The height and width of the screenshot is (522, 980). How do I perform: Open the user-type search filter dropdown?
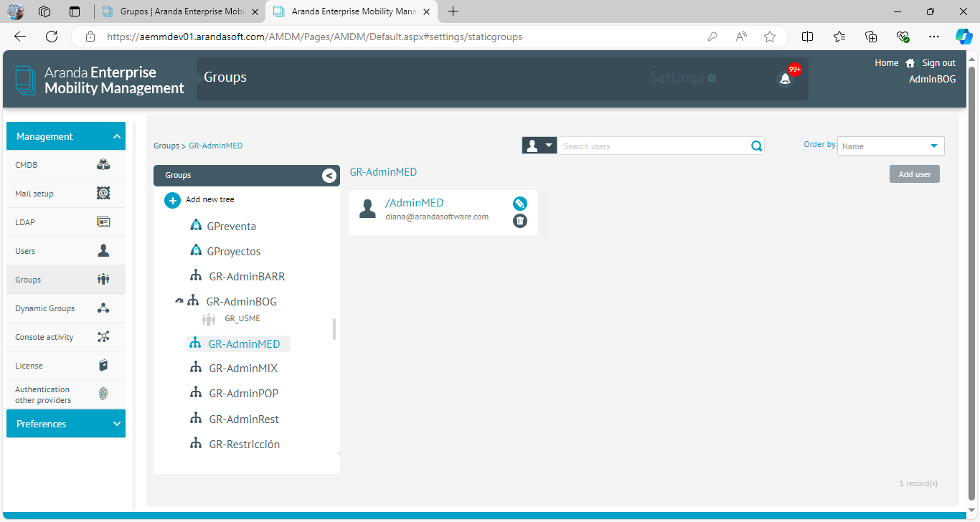(x=539, y=146)
